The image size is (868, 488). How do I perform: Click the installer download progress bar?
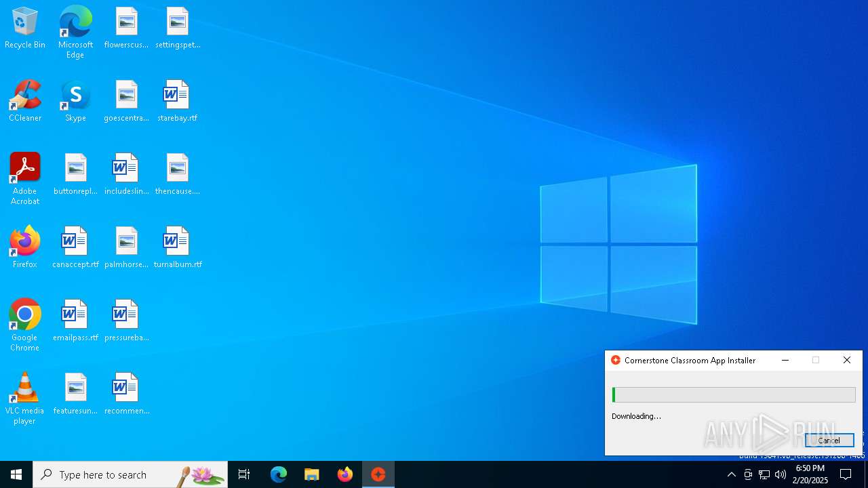coord(734,394)
